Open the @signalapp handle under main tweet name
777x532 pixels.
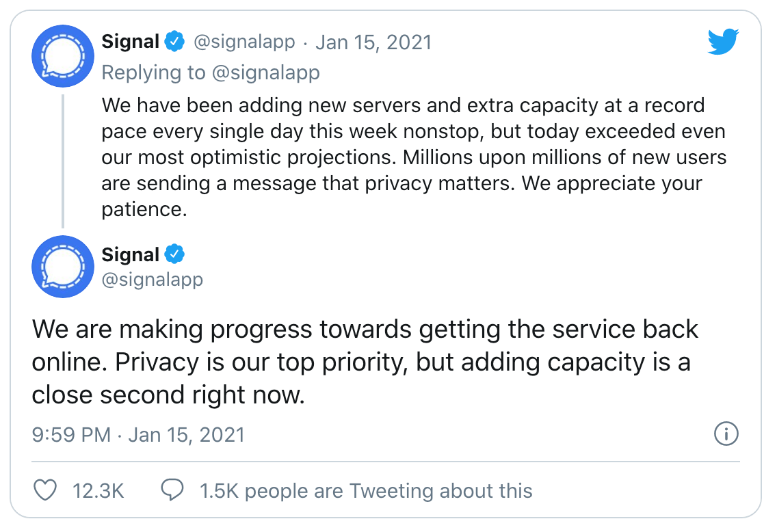click(152, 280)
